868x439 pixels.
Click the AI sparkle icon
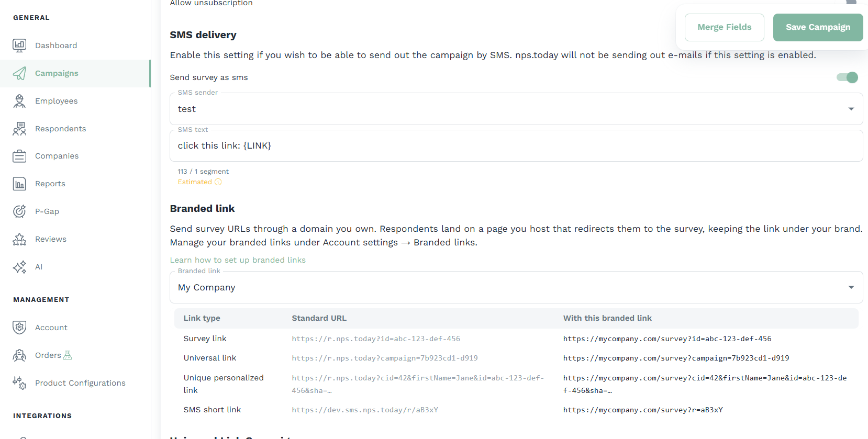19,267
